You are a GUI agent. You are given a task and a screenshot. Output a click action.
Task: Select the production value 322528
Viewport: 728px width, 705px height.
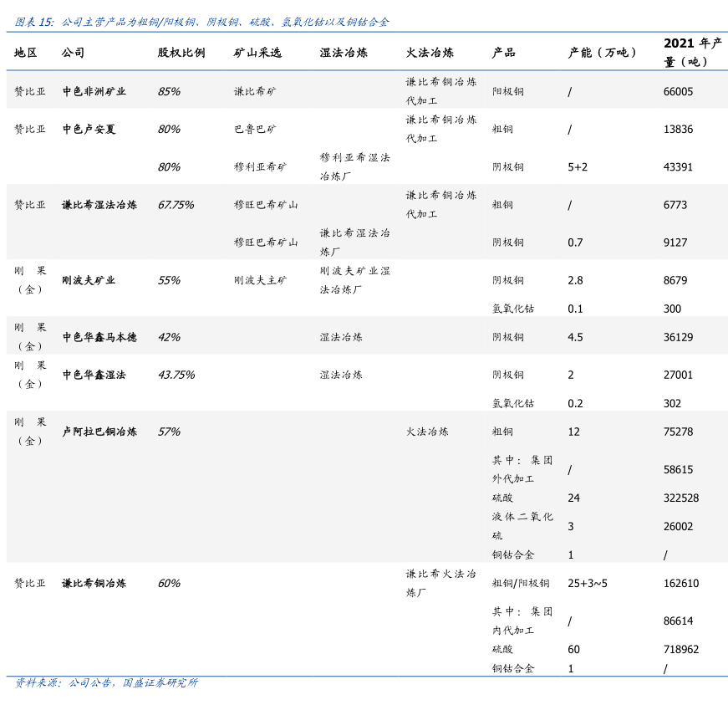680,498
